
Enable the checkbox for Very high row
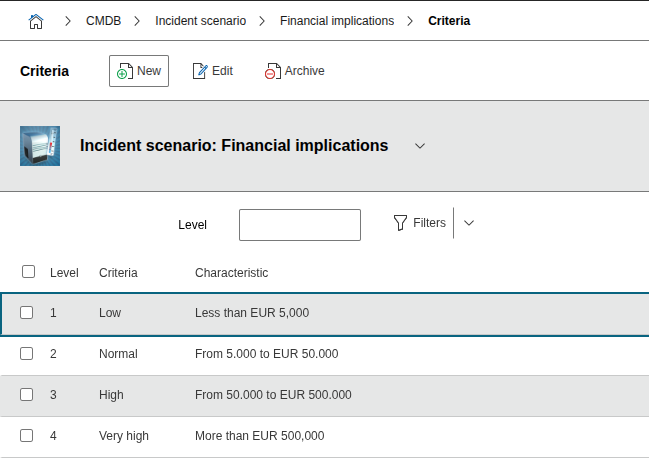[27, 436]
